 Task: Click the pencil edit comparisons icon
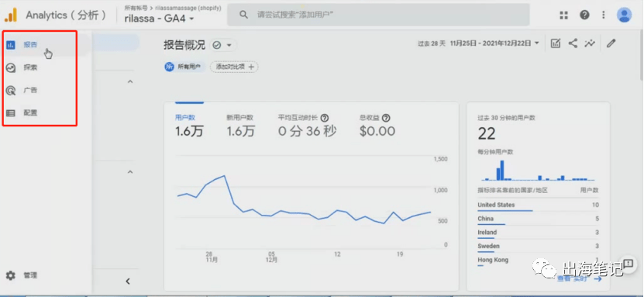(x=611, y=43)
